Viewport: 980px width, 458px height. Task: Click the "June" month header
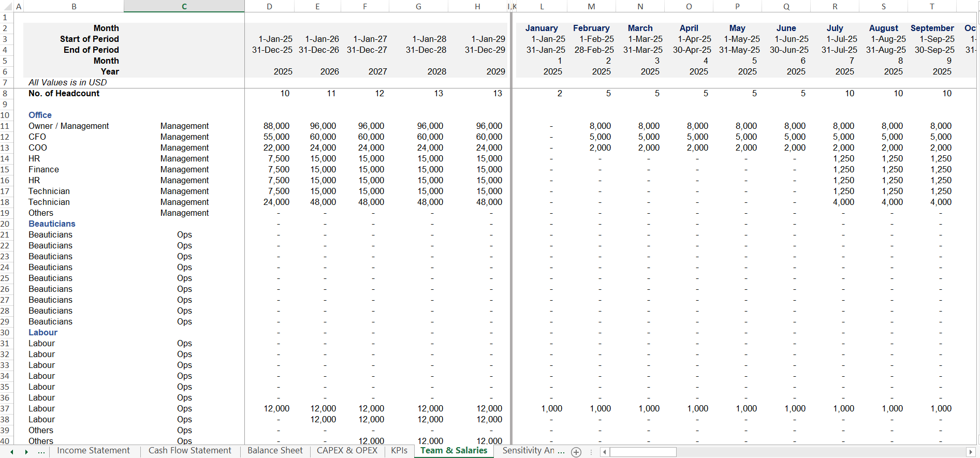click(786, 28)
